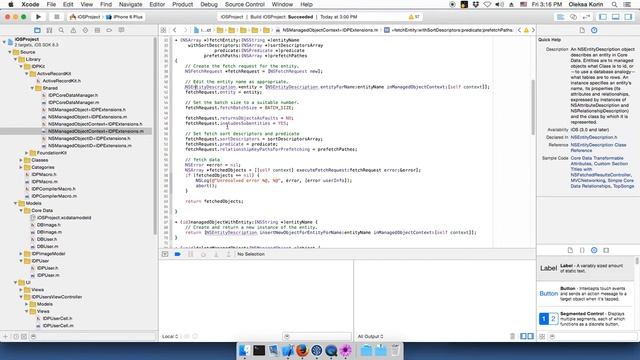This screenshot has width=640, height=360.
Task: Clear console with trash icon
Action: [513, 336]
